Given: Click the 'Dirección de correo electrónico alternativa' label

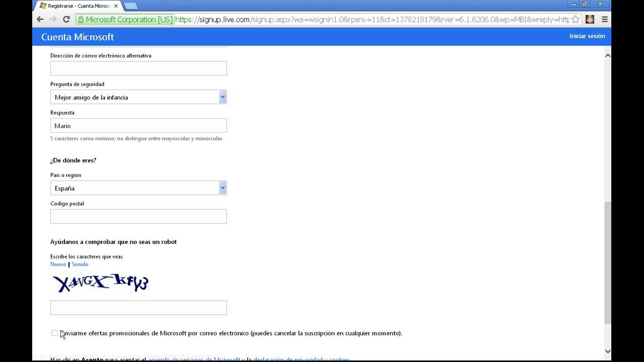Looking at the screenshot, I should pyautogui.click(x=101, y=55).
